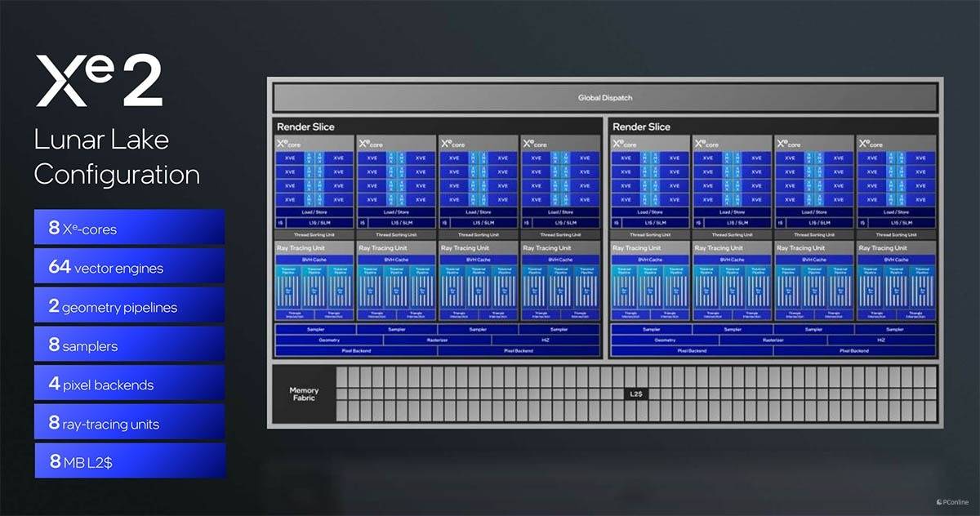Select the 64 vector engines box
Image resolution: width=980 pixels, height=516 pixels.
(x=129, y=267)
